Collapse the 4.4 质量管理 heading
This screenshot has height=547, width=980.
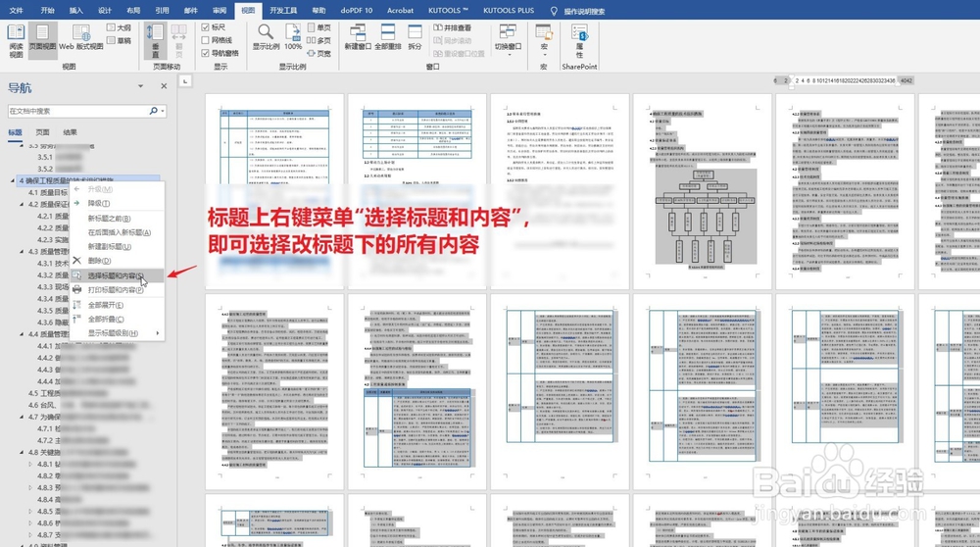pos(22,334)
